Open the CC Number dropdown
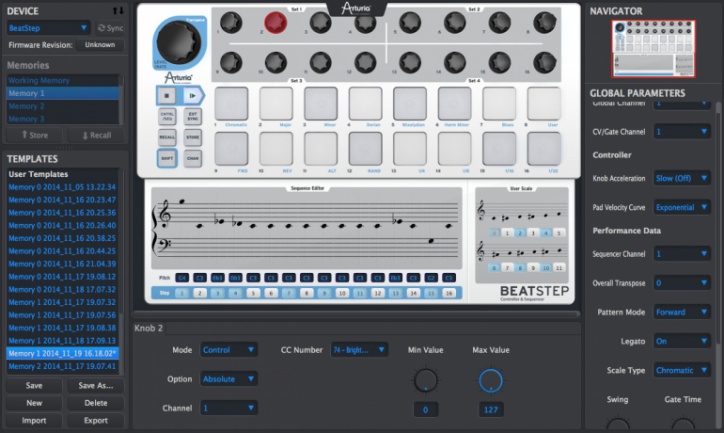Screen dimensions: 724x433 359,350
